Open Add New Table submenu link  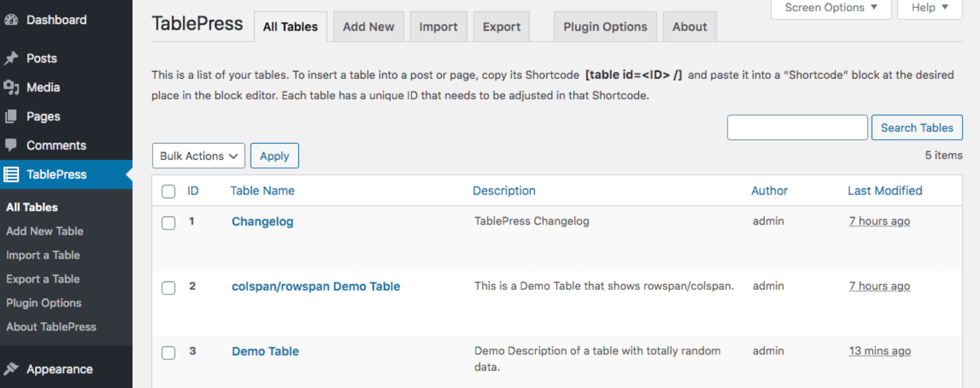pos(45,231)
